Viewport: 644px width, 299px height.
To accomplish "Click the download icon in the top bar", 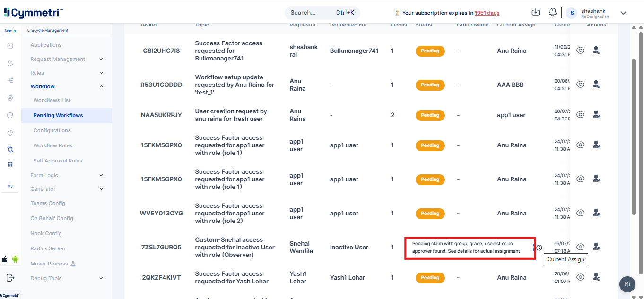I will coord(536,12).
